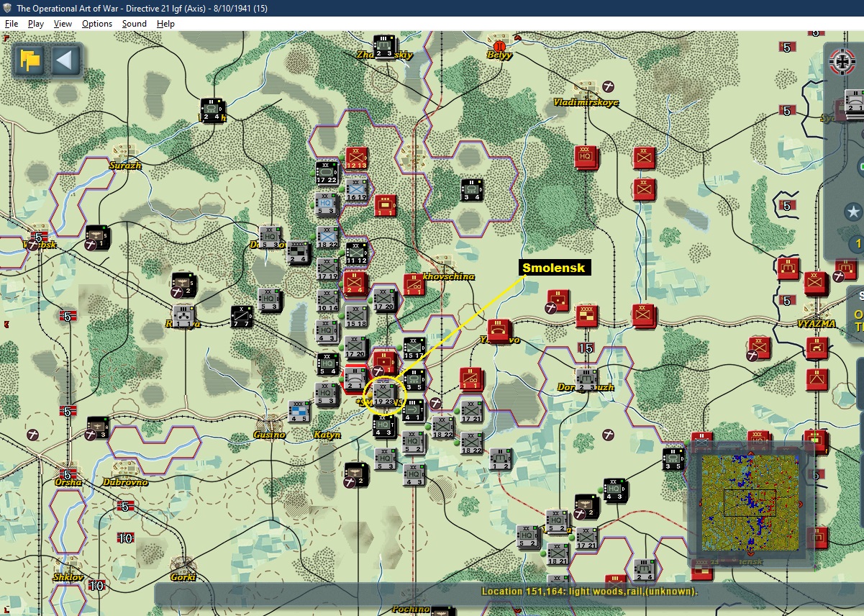864x616 pixels.
Task: Click the Gusino town label
Action: coord(269,435)
